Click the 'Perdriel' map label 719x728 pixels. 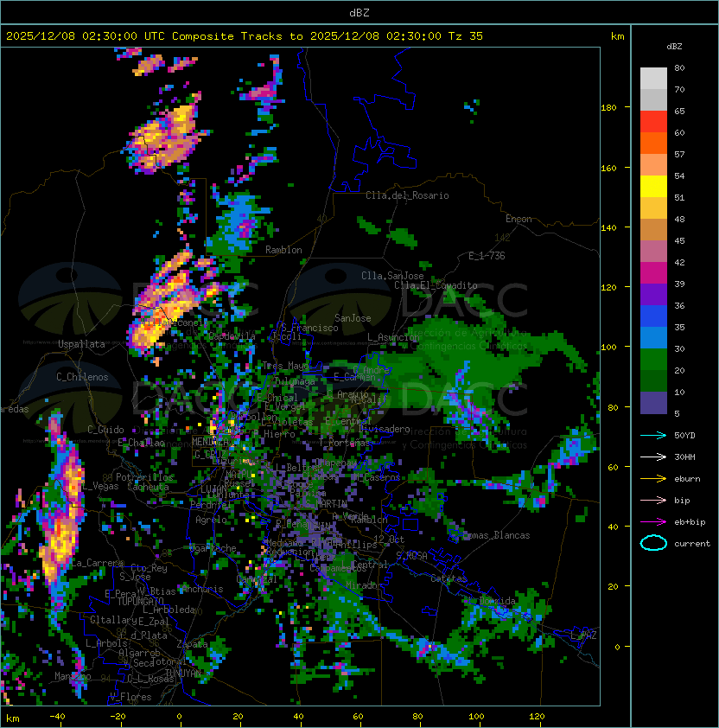click(x=210, y=504)
